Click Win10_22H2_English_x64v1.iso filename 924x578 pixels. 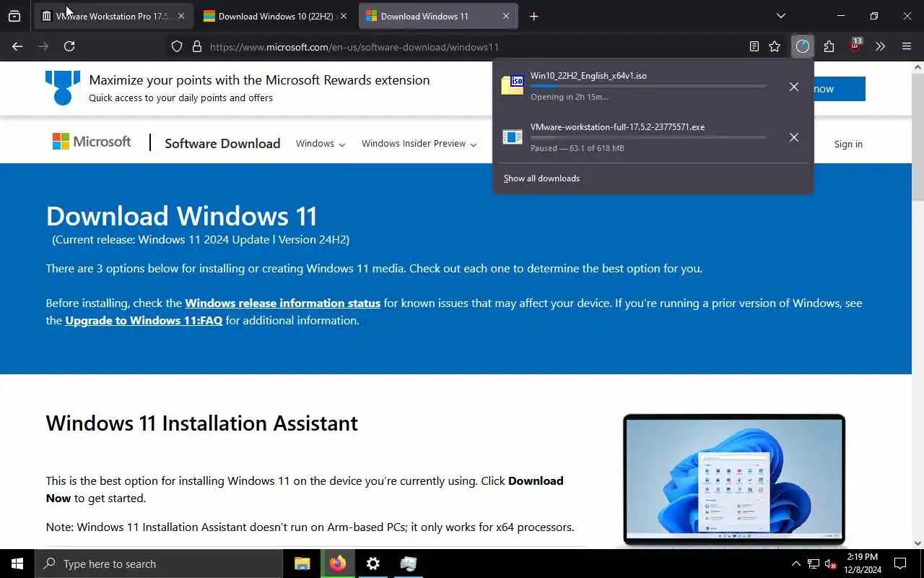(588, 75)
